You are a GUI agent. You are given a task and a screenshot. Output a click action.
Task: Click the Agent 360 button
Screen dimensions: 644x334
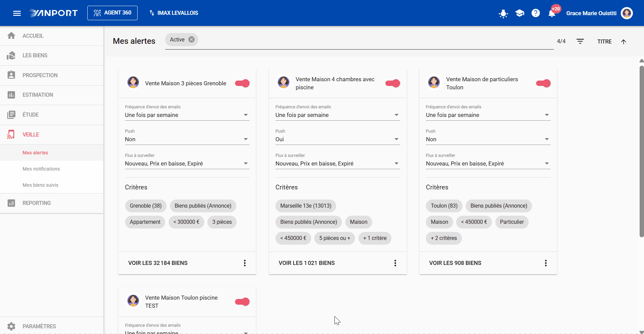[112, 13]
